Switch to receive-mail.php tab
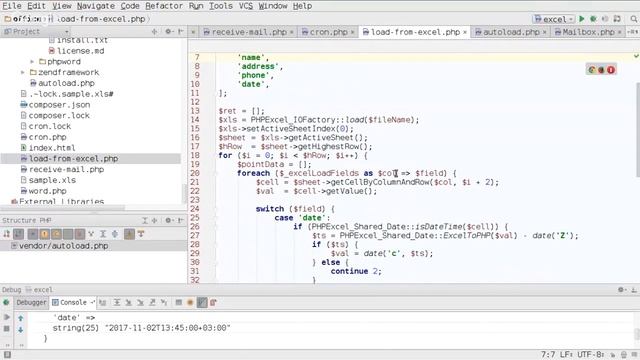The width and height of the screenshot is (640, 360). 249,32
